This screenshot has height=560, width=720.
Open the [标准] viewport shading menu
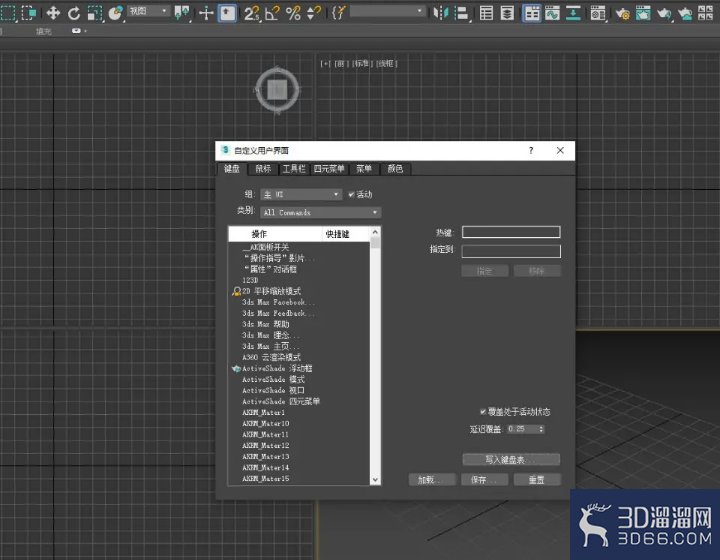point(362,64)
